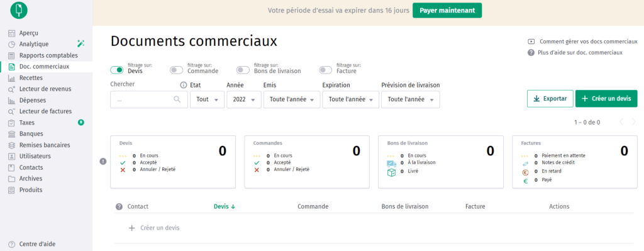The height and width of the screenshot is (251, 644).
Task: Open Plus d'aide sur doc. commerciaux link
Action: click(x=580, y=53)
